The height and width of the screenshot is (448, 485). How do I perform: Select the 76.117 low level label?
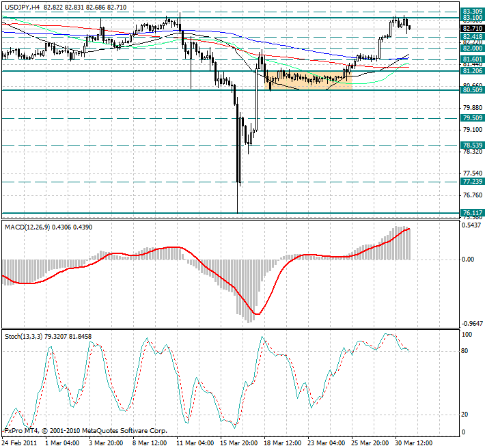472,212
